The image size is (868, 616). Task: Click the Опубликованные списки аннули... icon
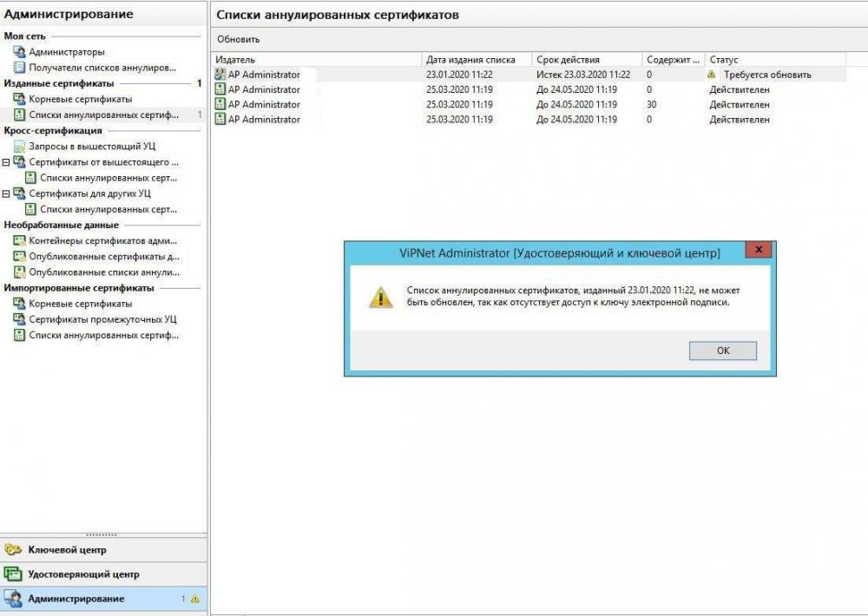[19, 272]
